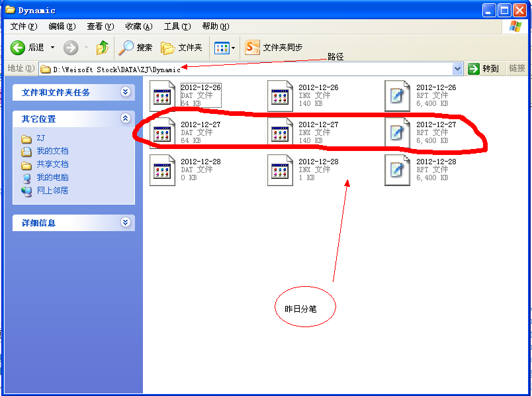
Task: Click the Views grid icon
Action: click(222, 48)
